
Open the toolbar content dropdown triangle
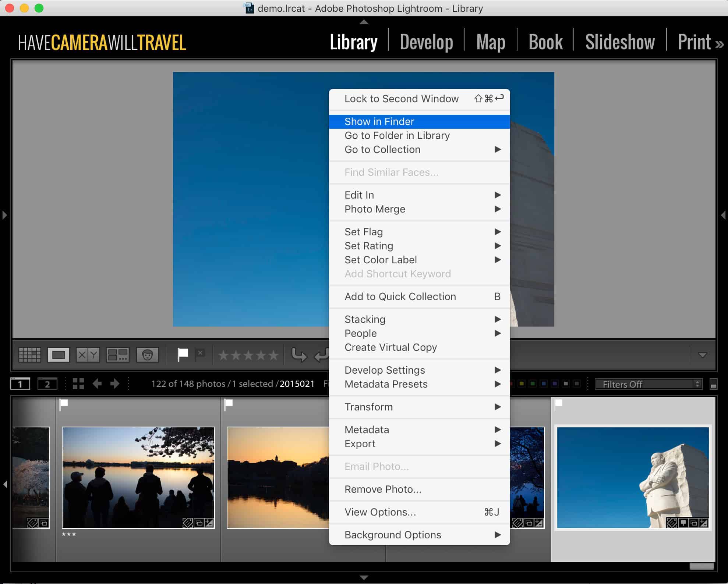coord(703,355)
